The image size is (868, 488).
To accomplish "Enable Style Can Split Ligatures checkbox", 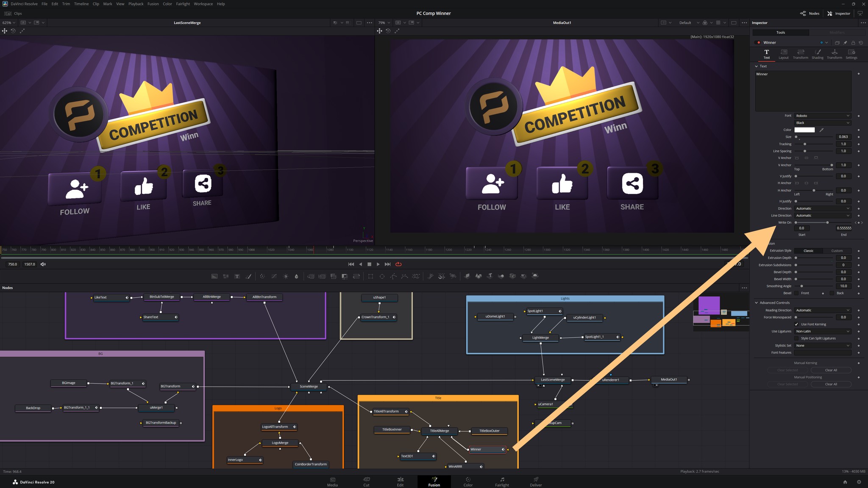I will point(796,338).
